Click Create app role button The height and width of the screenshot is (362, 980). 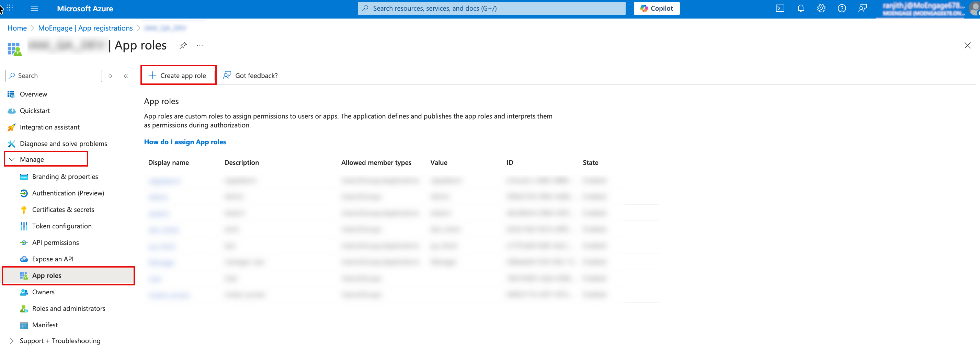tap(178, 76)
